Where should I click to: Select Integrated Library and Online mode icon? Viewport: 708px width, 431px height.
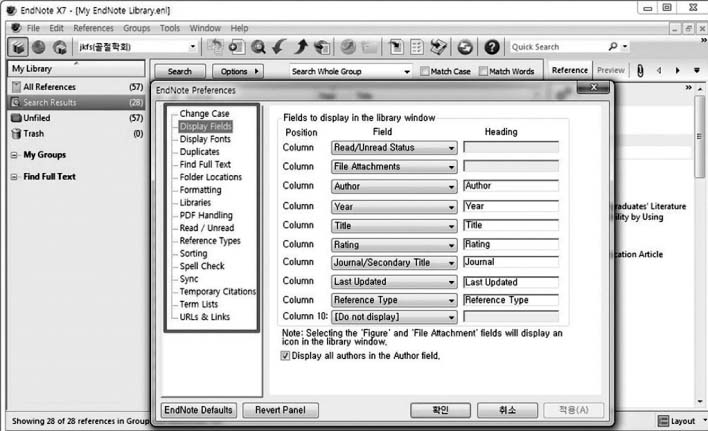pyautogui.click(x=60, y=46)
